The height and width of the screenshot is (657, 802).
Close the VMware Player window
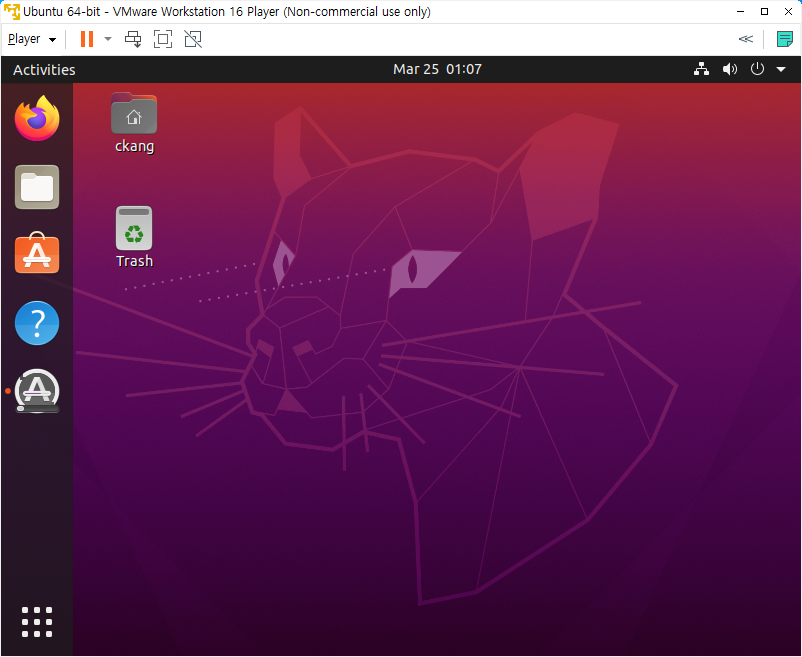coord(788,11)
